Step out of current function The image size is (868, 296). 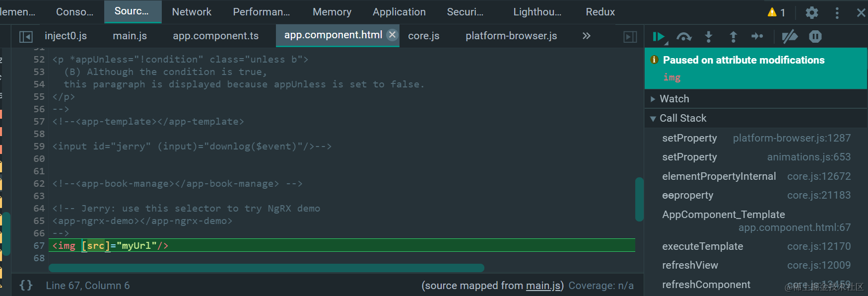pyautogui.click(x=733, y=37)
